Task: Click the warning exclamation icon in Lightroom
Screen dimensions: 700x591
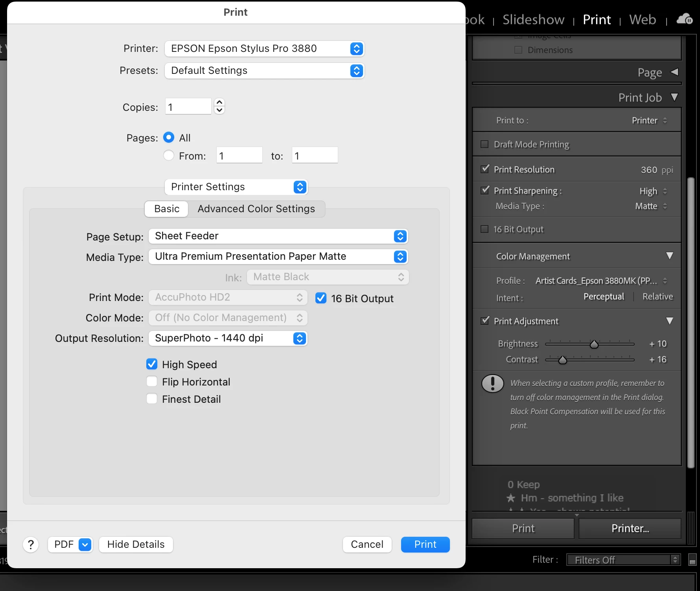Action: [492, 384]
